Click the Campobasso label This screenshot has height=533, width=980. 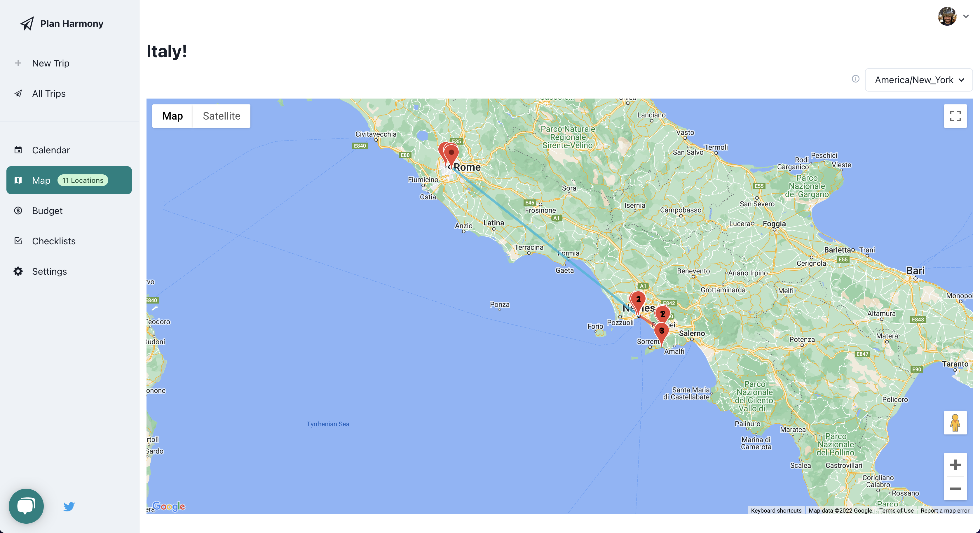tap(680, 210)
